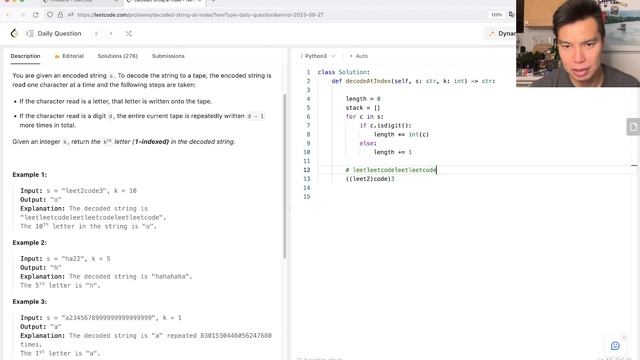Screen dimensions: 640x360
Task: Go to previous question arrow
Action: coord(96,33)
